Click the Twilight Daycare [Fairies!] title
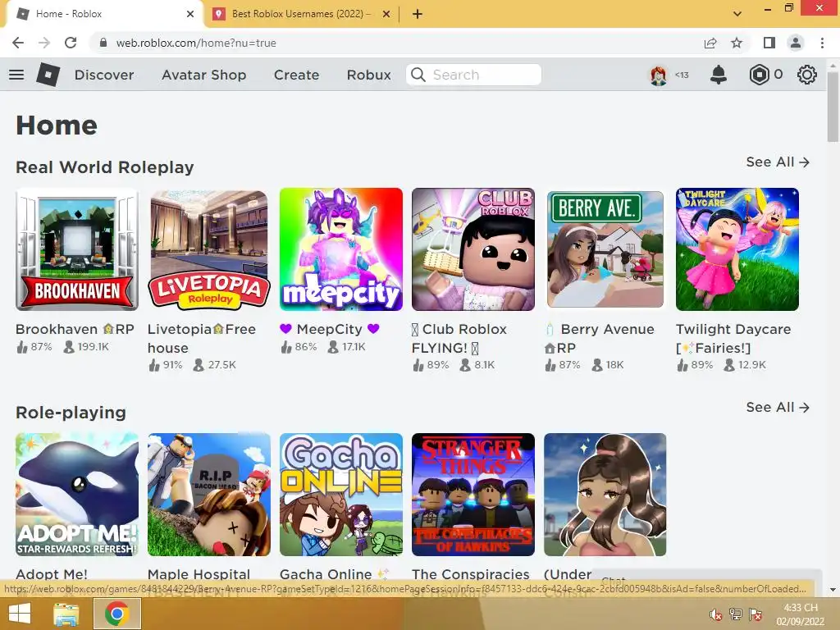Viewport: 840px width, 630px height. (733, 339)
